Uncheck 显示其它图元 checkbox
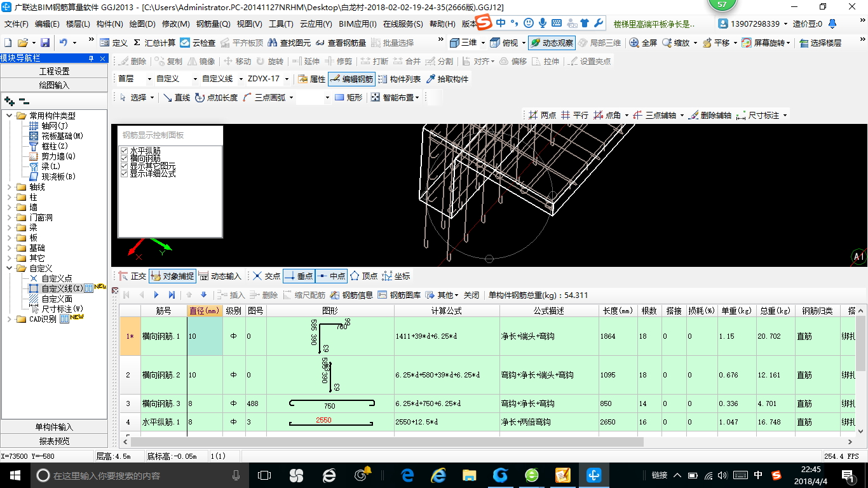The image size is (868, 488). click(125, 166)
